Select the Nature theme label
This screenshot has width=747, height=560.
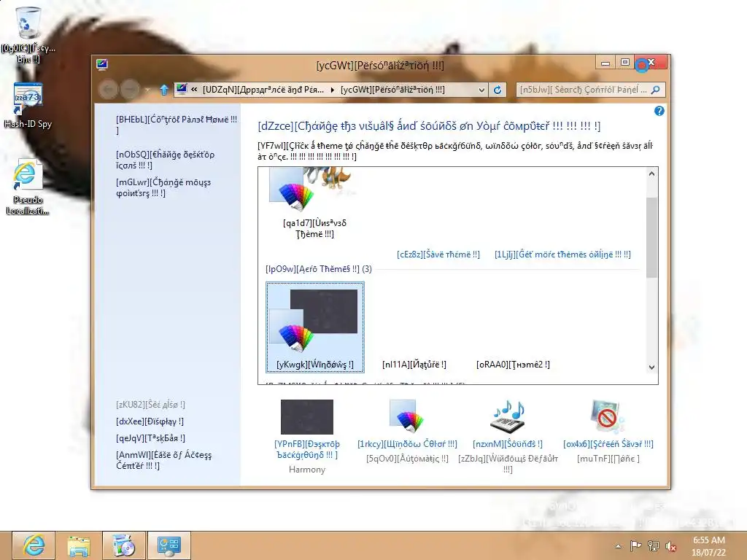point(414,365)
